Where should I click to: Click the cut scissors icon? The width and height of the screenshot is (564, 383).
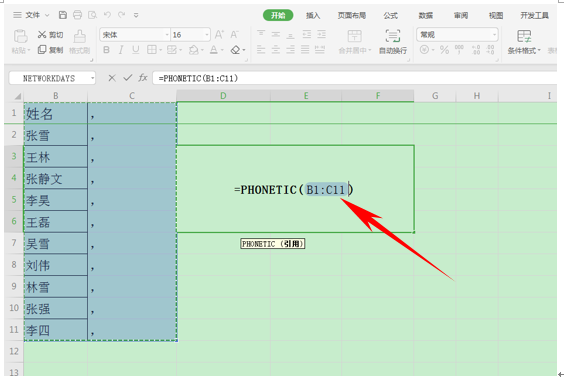pyautogui.click(x=42, y=35)
